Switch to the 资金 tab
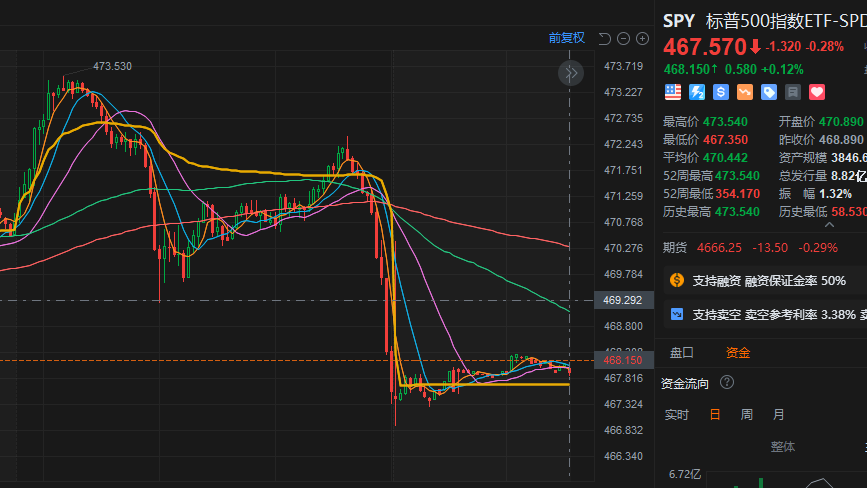This screenshot has height=488, width=867. pos(738,353)
